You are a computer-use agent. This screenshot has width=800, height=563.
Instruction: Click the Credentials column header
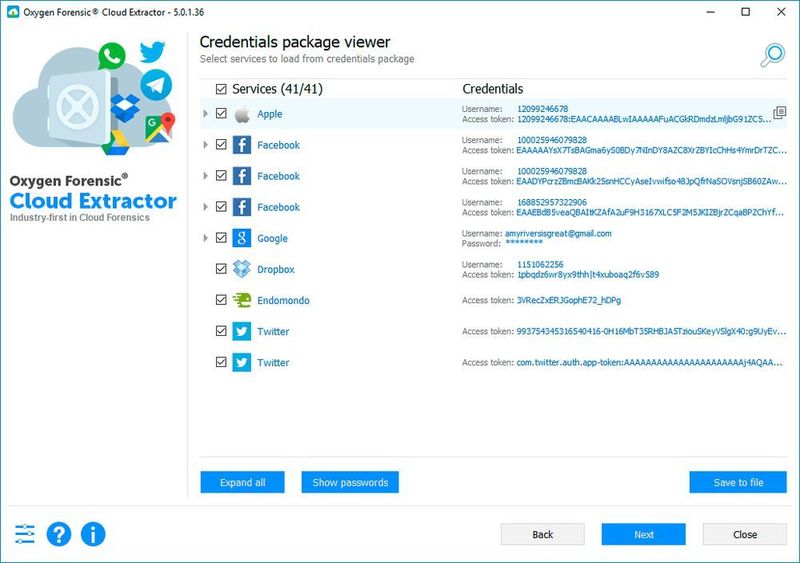coord(493,89)
